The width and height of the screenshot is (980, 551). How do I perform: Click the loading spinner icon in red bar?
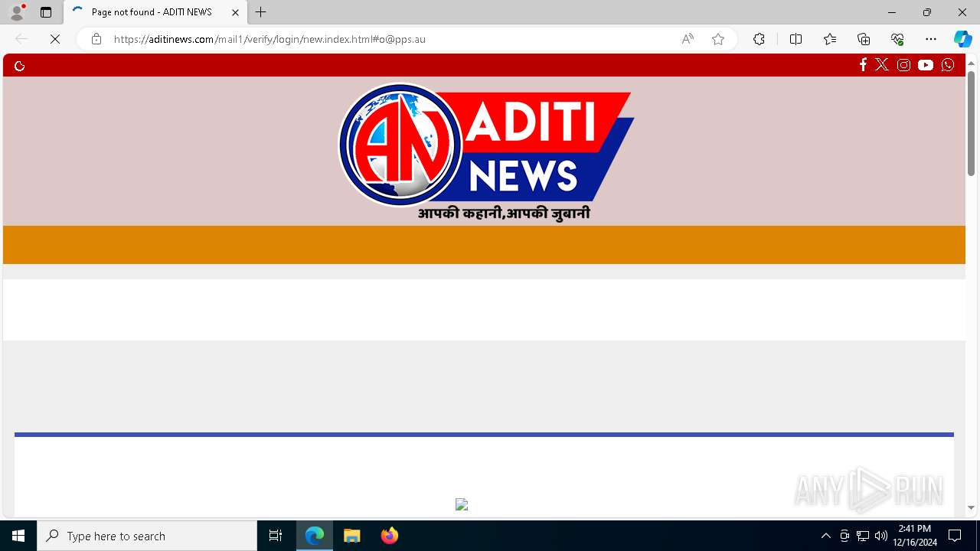(20, 66)
